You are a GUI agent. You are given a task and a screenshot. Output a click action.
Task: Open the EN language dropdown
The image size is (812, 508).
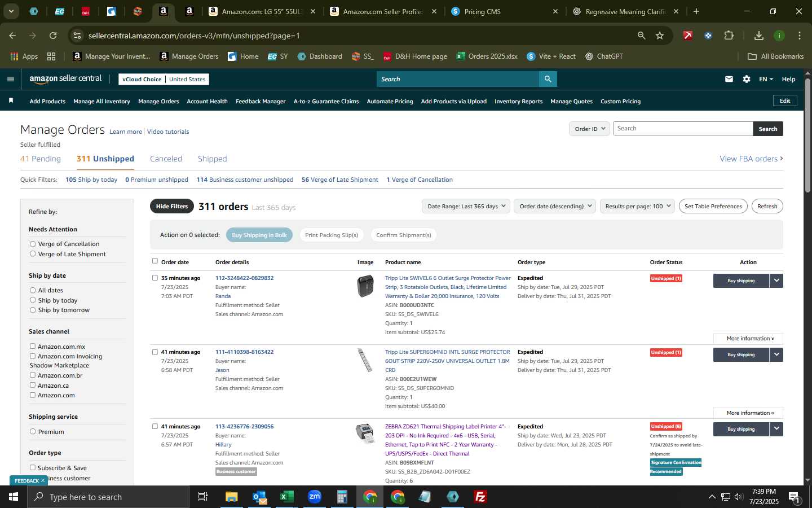point(766,79)
